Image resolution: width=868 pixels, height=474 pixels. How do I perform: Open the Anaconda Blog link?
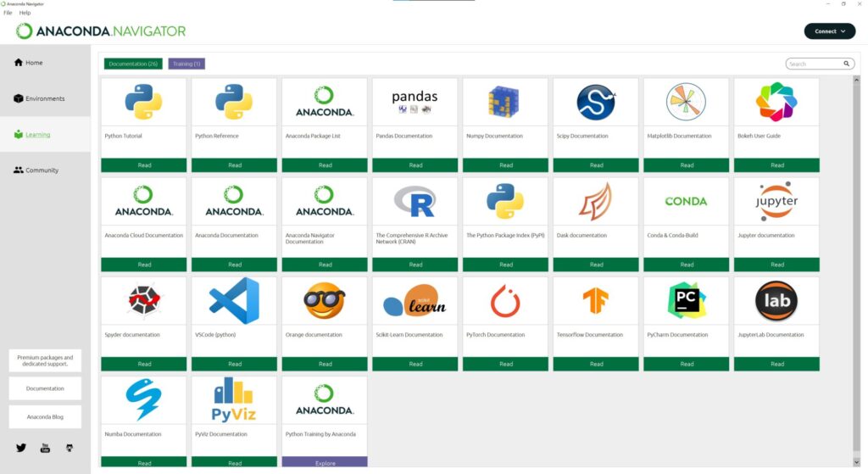(45, 417)
